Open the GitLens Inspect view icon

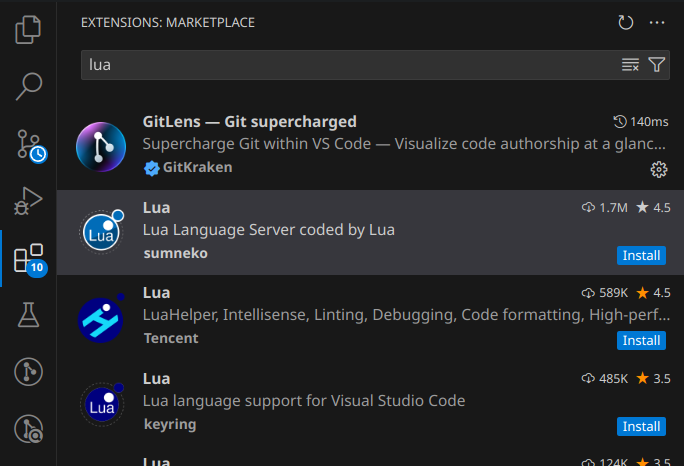pyautogui.click(x=28, y=428)
